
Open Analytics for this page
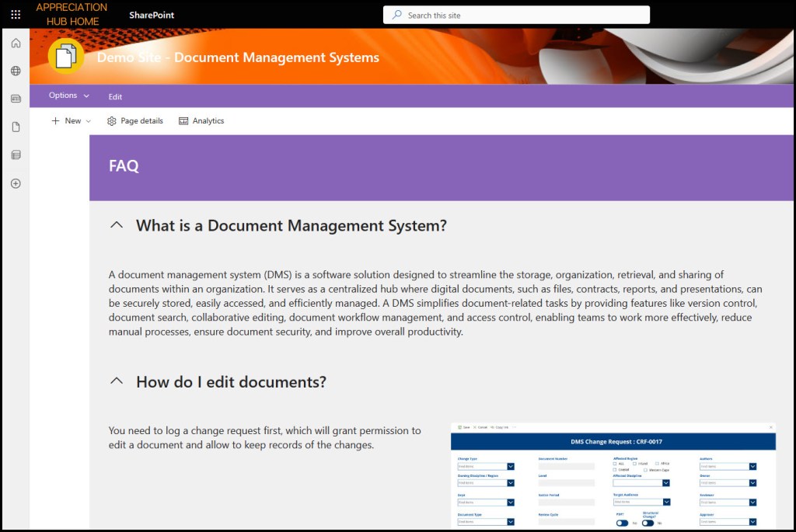[201, 121]
